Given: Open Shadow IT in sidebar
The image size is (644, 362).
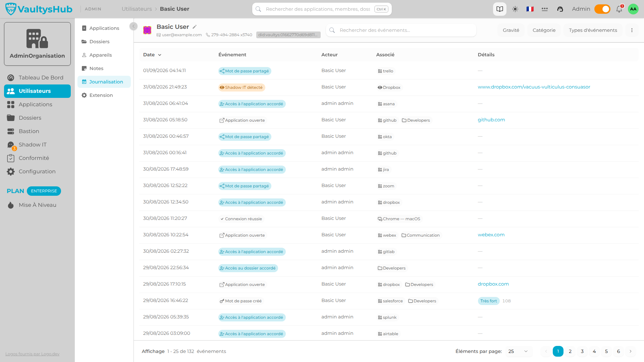Looking at the screenshot, I should pos(37,145).
